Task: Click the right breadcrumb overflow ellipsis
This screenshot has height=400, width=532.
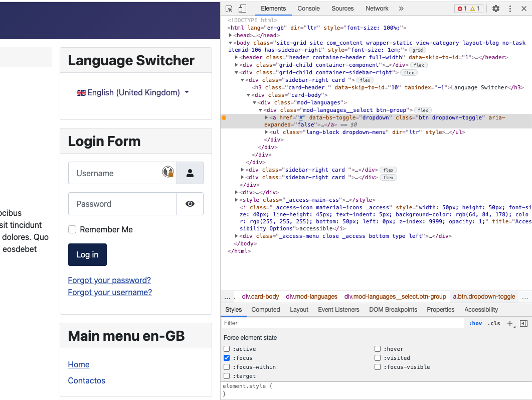Action: coord(525,297)
